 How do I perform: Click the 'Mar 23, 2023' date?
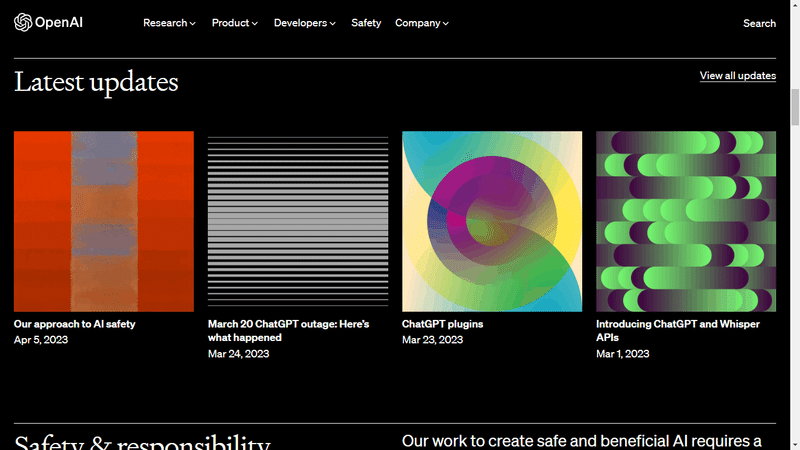[x=432, y=340]
